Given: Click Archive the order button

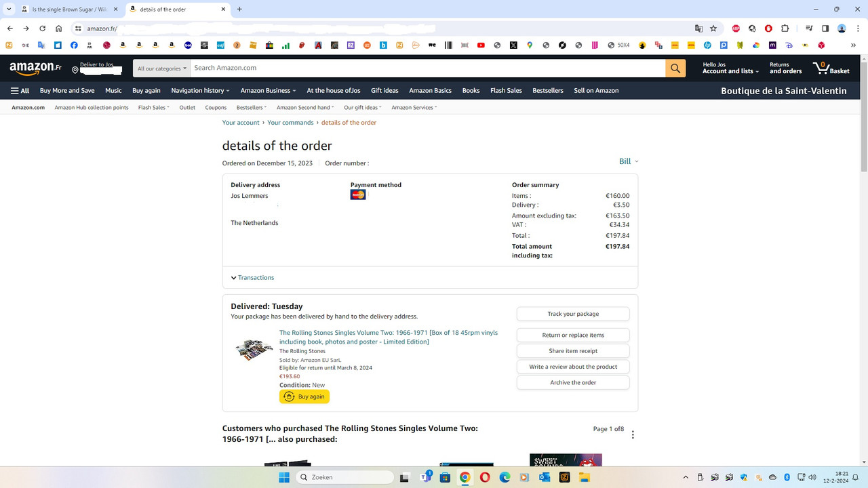Looking at the screenshot, I should [573, 382].
